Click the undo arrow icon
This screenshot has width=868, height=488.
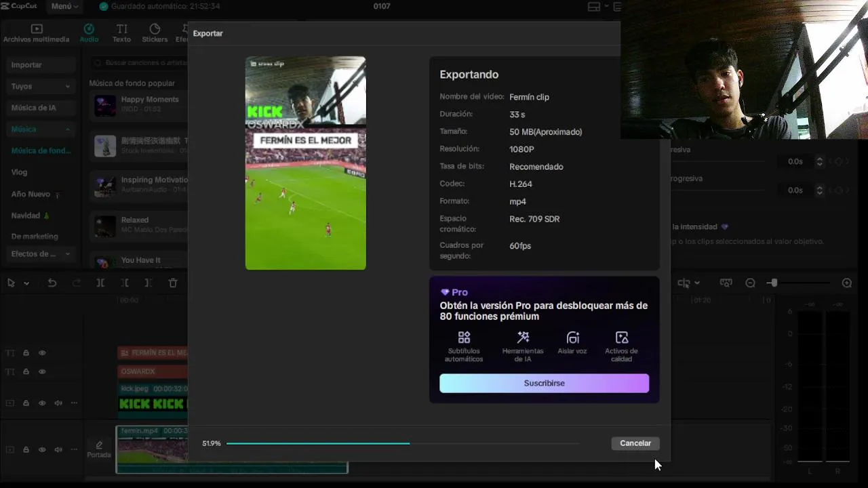52,283
